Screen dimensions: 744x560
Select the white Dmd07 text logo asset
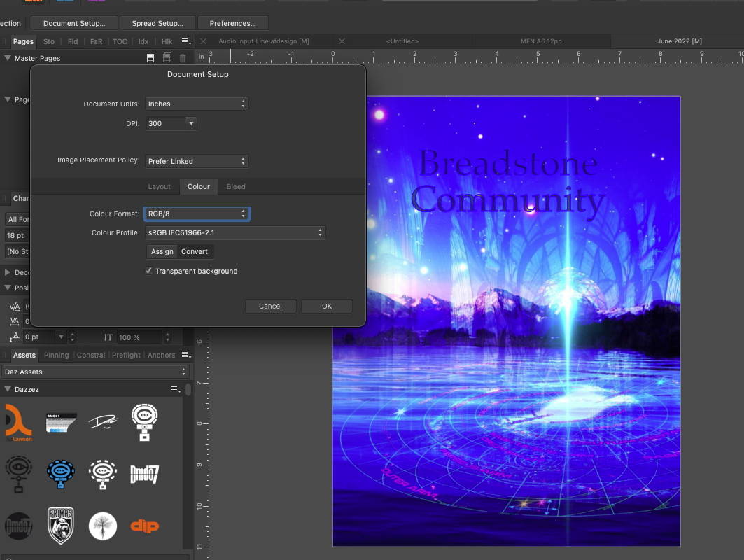144,474
